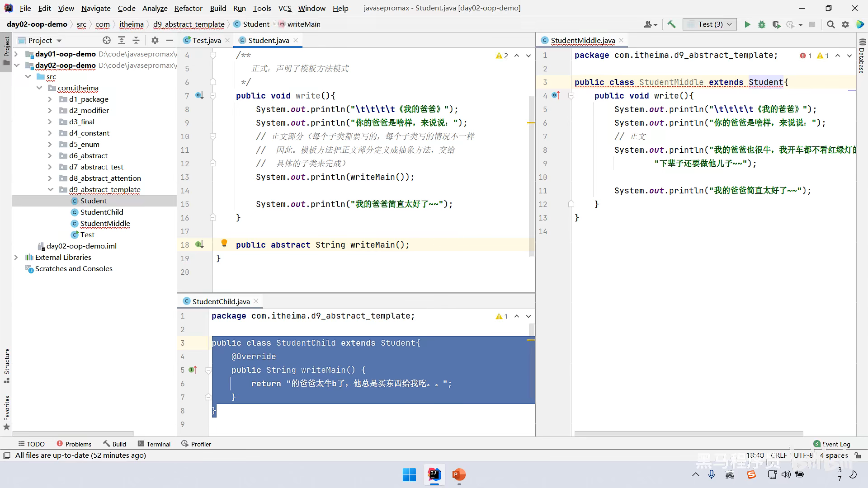This screenshot has height=488, width=868.
Task: Click the Build project hammer icon
Action: pyautogui.click(x=671, y=24)
